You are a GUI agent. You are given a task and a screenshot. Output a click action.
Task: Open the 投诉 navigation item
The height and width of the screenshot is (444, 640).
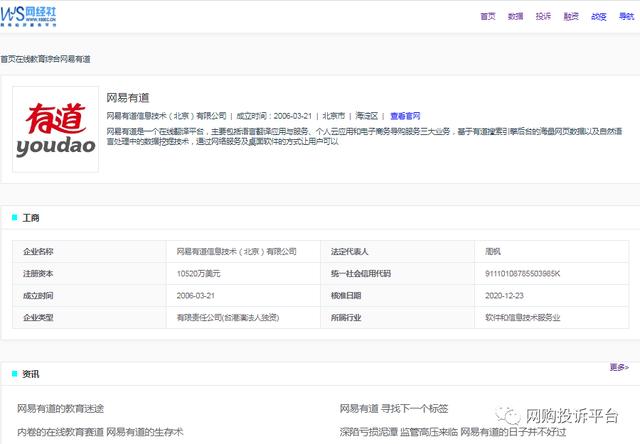pos(543,16)
